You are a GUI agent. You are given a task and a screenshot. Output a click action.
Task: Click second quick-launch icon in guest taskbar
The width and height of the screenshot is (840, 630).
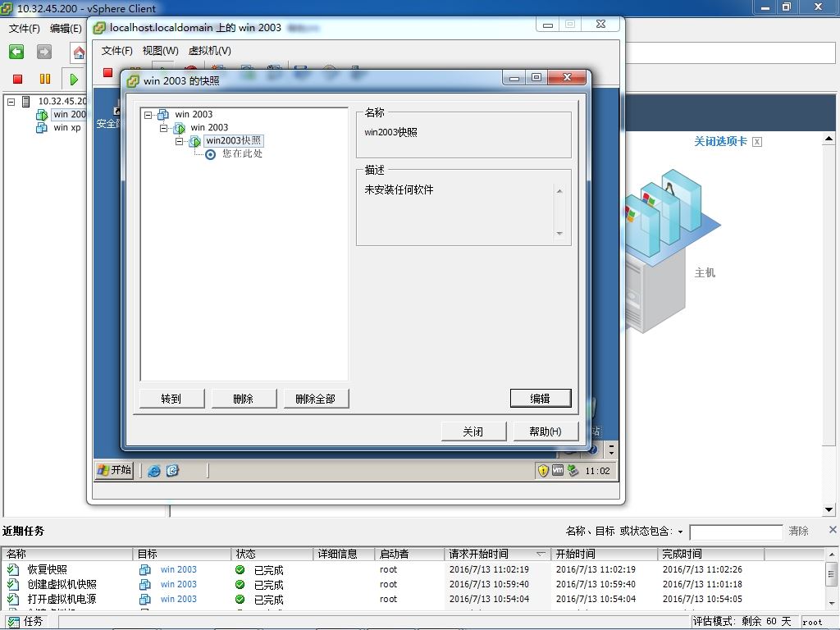pyautogui.click(x=172, y=471)
